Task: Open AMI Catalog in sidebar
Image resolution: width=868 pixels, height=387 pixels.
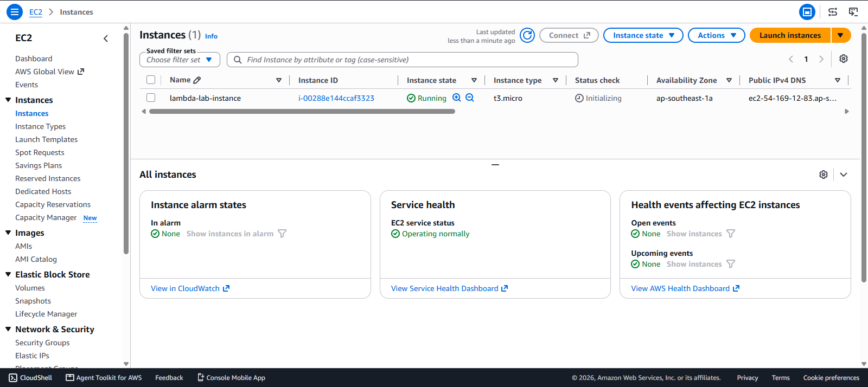Action: [x=36, y=259]
